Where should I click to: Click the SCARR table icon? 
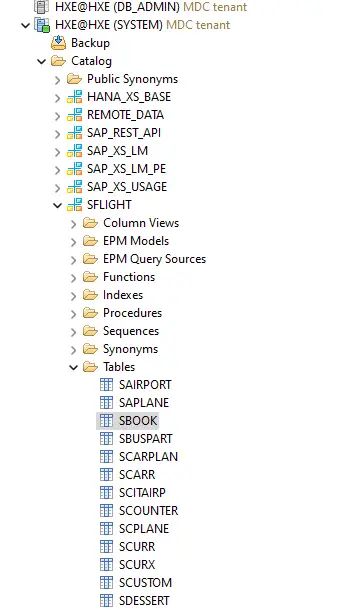pyautogui.click(x=106, y=475)
